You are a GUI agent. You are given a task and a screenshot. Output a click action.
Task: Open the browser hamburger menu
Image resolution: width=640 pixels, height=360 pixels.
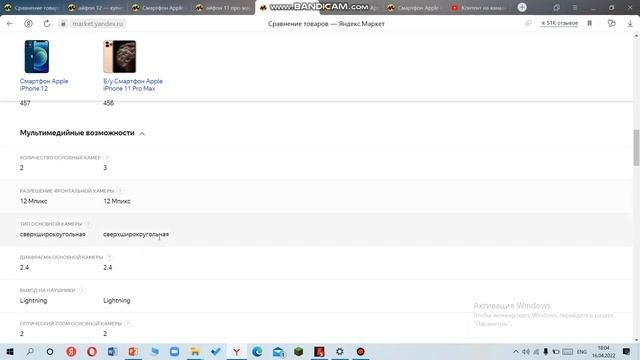click(x=574, y=8)
